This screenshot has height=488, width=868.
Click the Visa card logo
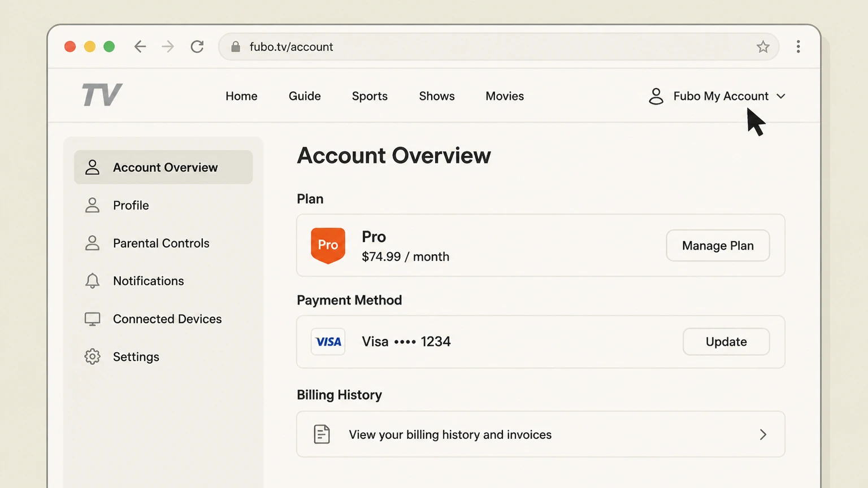point(328,342)
